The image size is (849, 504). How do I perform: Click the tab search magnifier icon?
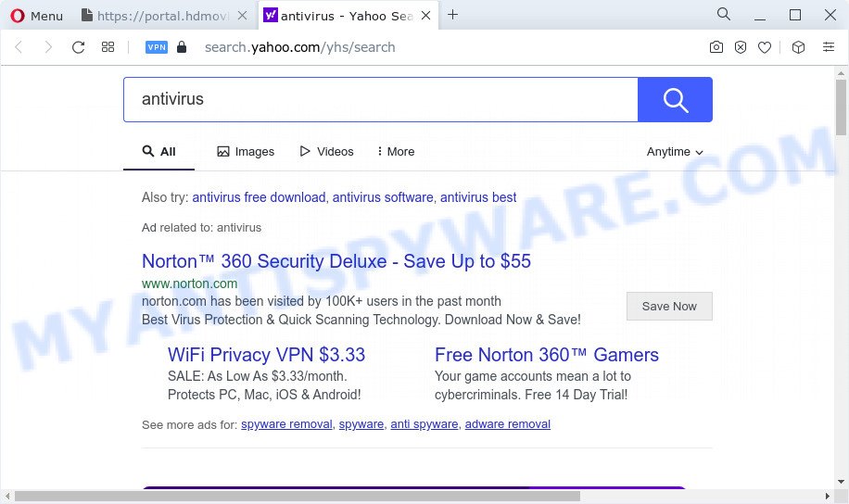[x=723, y=14]
